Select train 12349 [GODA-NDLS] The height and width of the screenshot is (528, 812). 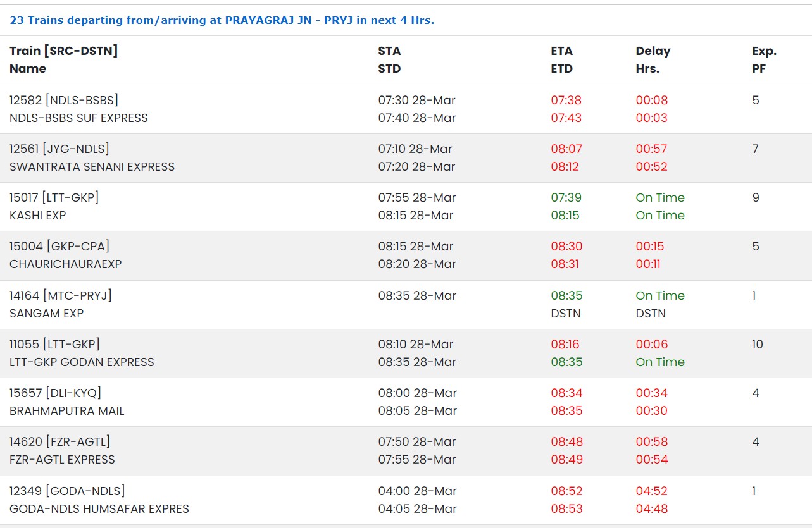(x=67, y=491)
